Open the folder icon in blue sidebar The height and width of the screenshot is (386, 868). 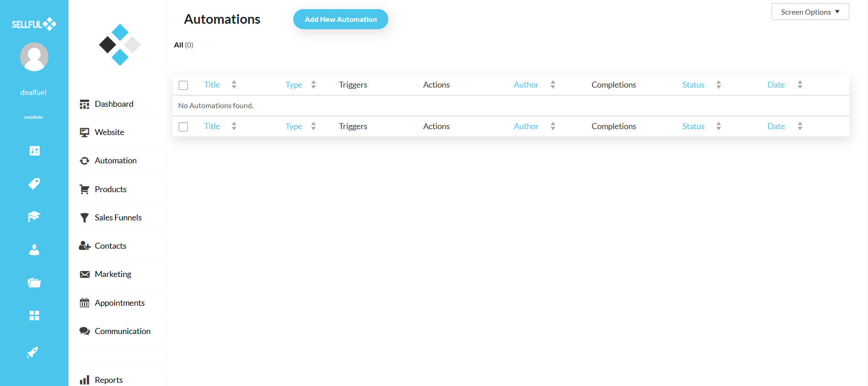(34, 283)
